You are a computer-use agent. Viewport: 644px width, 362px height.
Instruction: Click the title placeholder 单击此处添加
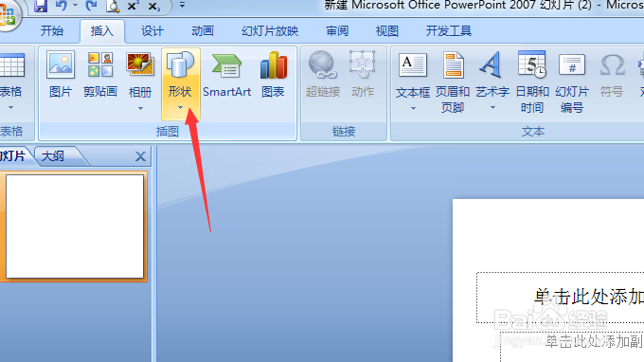(588, 297)
